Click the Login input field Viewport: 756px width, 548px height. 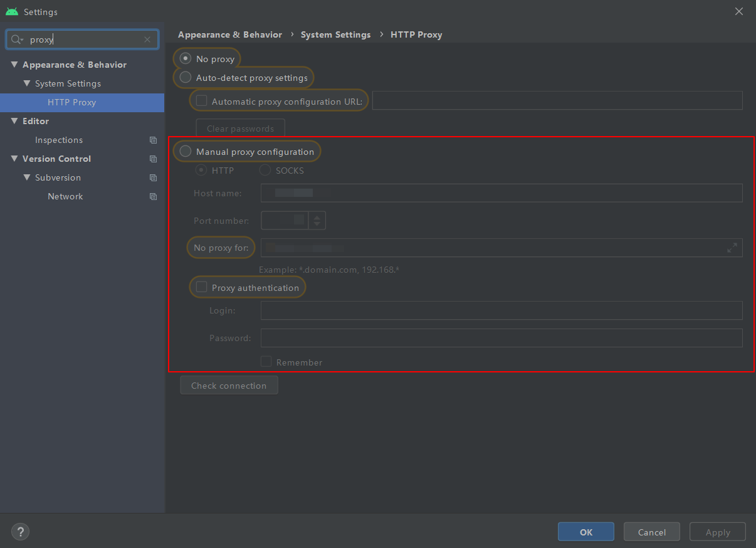[x=501, y=310]
